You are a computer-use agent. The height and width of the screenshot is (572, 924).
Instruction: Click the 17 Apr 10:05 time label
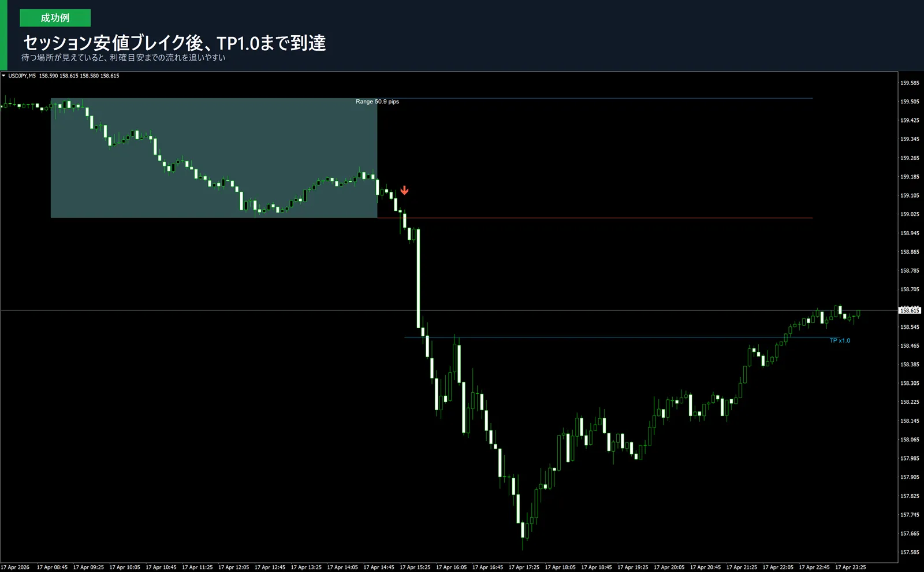(x=125, y=567)
